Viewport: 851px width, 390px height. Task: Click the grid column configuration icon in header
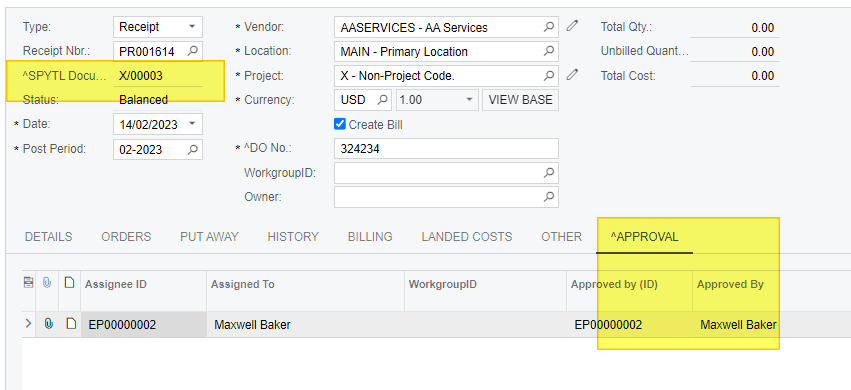tap(29, 283)
